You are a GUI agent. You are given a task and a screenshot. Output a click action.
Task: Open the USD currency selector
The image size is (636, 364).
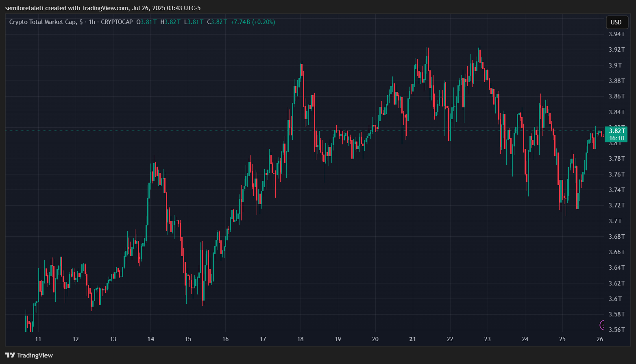tap(616, 22)
